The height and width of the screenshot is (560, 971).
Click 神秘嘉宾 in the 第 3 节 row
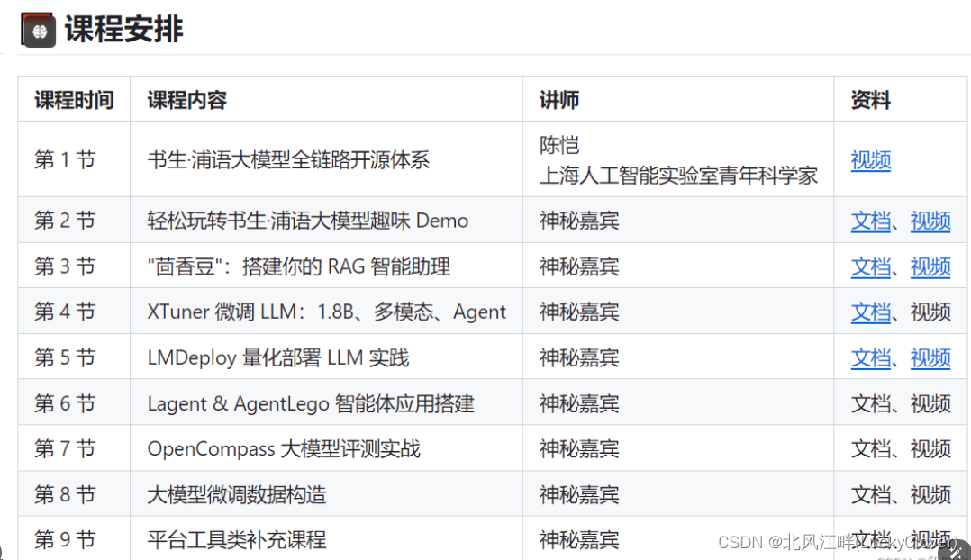coord(579,266)
